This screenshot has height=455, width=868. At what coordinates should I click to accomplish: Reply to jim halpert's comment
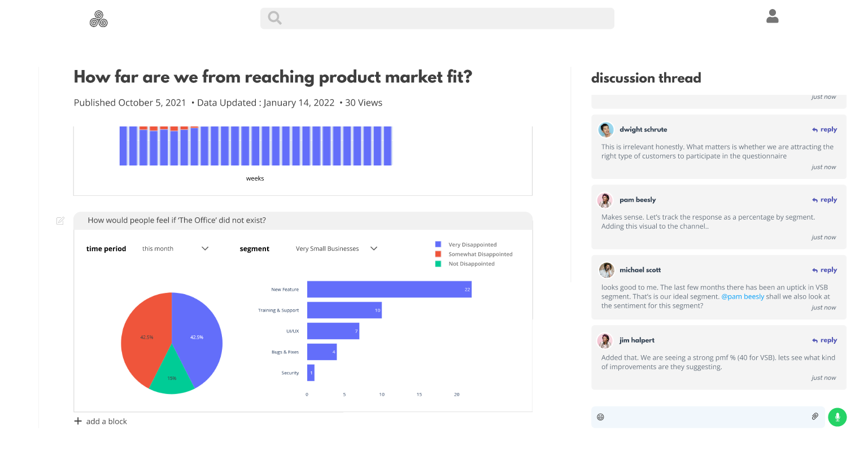(x=825, y=340)
